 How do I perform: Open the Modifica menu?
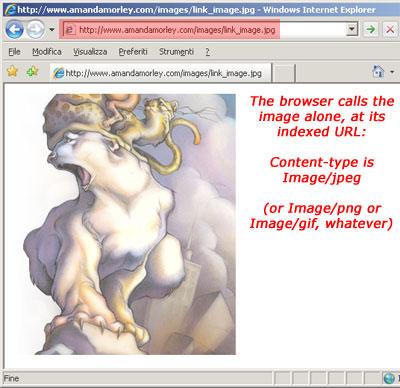(47, 52)
